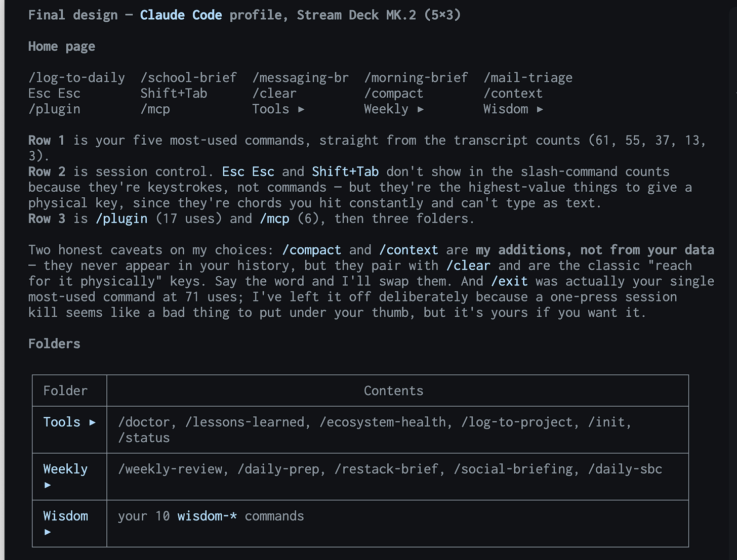Click the /morning-brief command in row one
This screenshot has height=560, width=737.
coord(416,78)
